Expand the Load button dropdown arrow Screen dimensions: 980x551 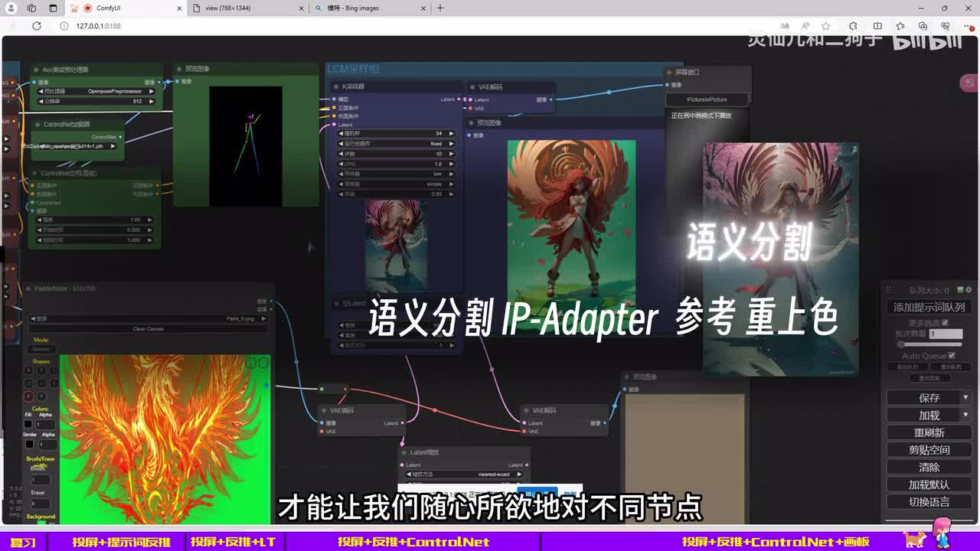pos(965,416)
